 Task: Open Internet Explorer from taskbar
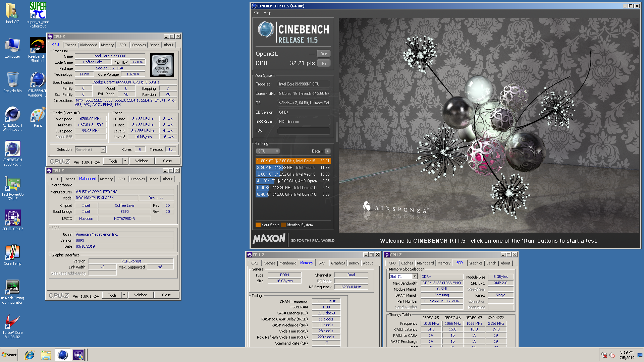coord(30,355)
